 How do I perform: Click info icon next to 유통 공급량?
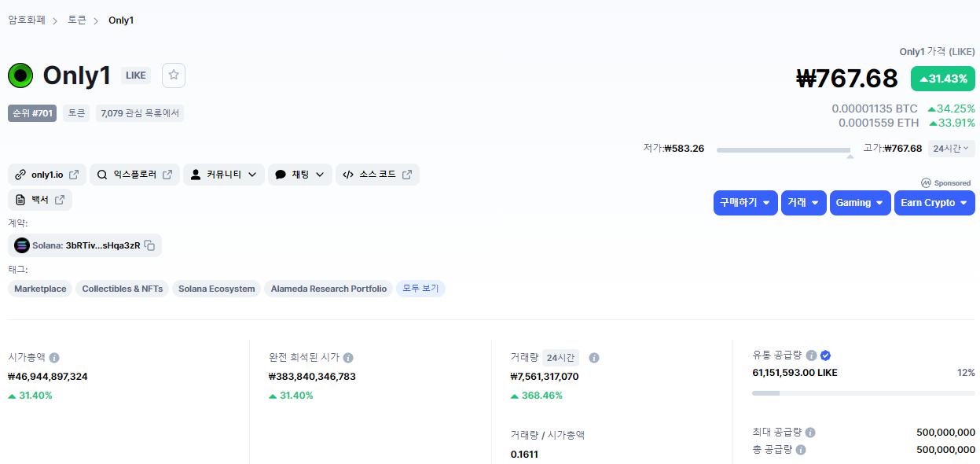tap(811, 355)
